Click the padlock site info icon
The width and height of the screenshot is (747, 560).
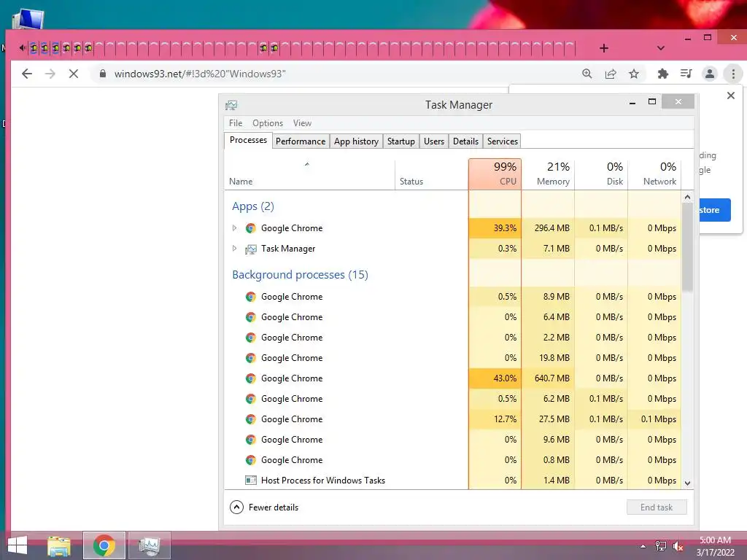pos(102,74)
